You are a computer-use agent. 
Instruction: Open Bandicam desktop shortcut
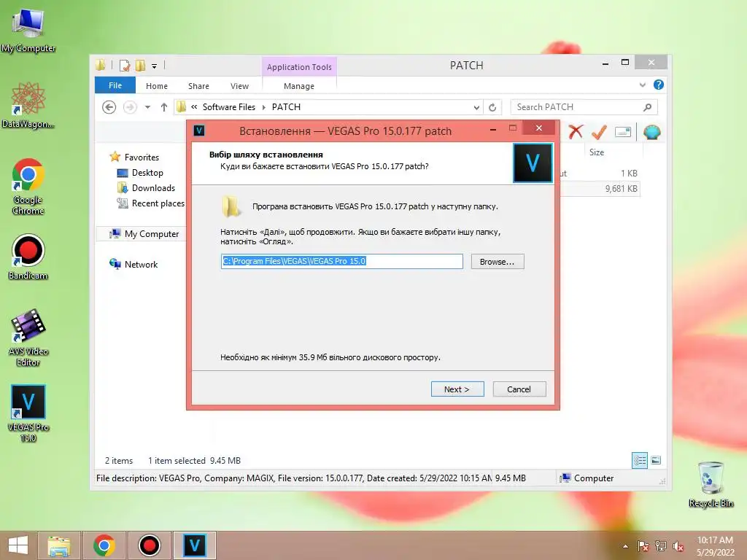click(x=28, y=257)
